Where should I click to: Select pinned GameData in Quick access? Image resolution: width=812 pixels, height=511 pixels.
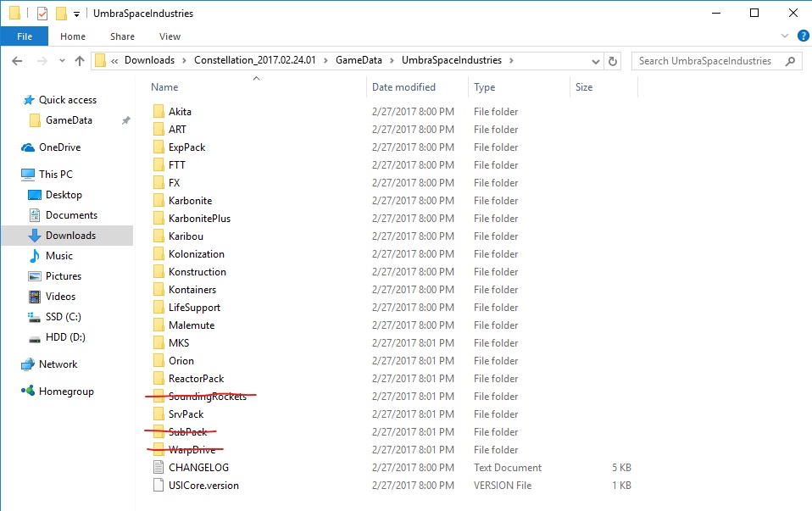(x=69, y=120)
